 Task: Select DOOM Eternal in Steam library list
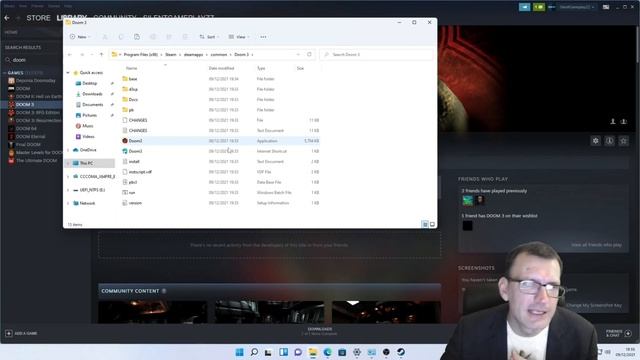pyautogui.click(x=30, y=136)
